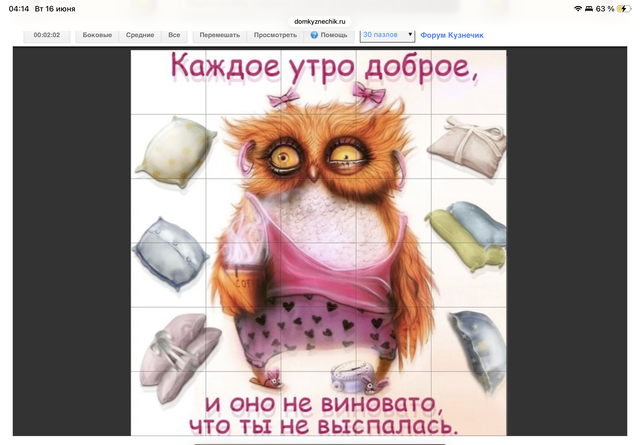Tap the 04:14 clock in status bar
The height and width of the screenshot is (445, 640).
(19, 9)
